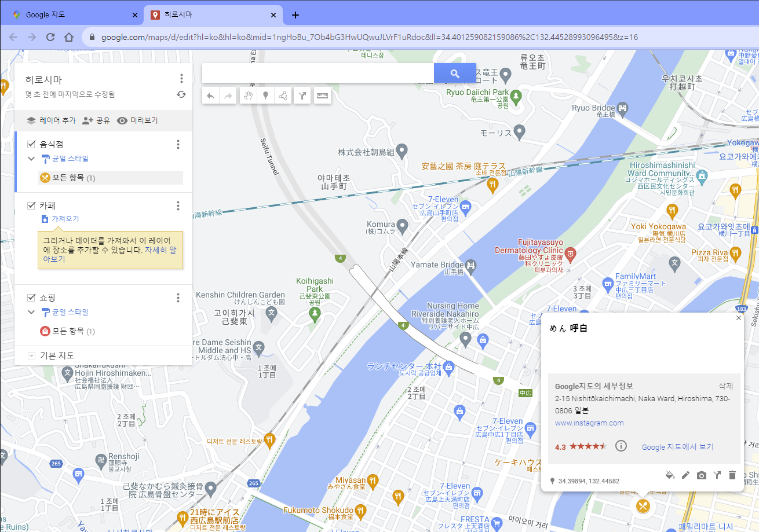The image size is (759, 532).
Task: Click 삭제 to remove Google details
Action: click(x=725, y=386)
